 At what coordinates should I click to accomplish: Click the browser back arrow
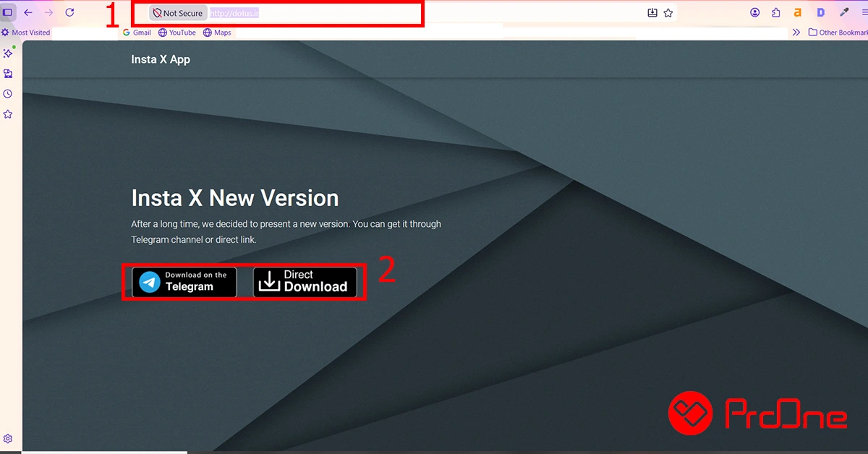pyautogui.click(x=28, y=12)
